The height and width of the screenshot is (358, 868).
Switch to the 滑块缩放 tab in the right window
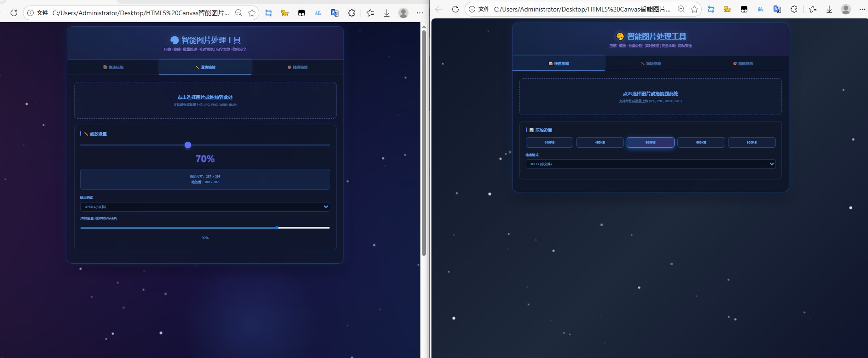point(651,64)
